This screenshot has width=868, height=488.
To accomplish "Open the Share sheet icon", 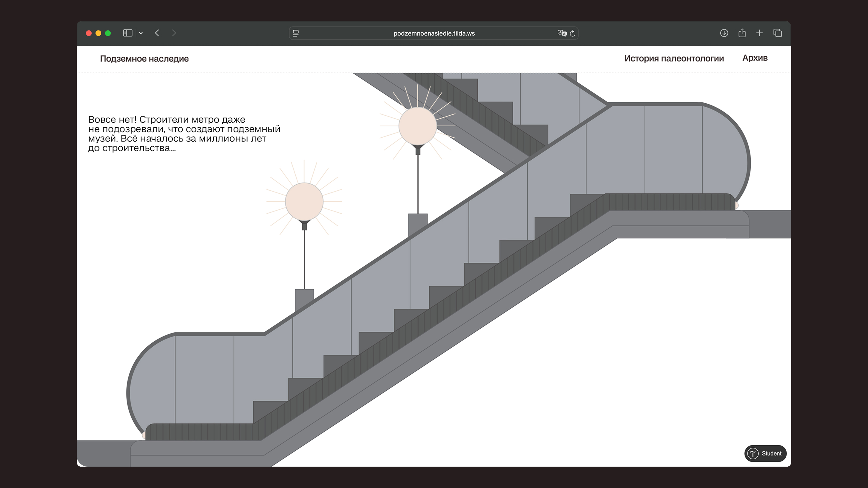I will click(x=742, y=33).
